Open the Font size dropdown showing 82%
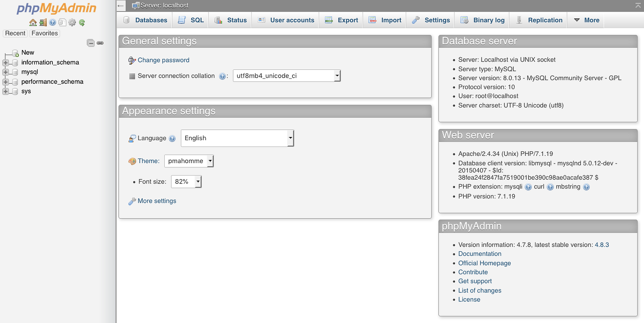This screenshot has width=644, height=323. click(x=186, y=181)
